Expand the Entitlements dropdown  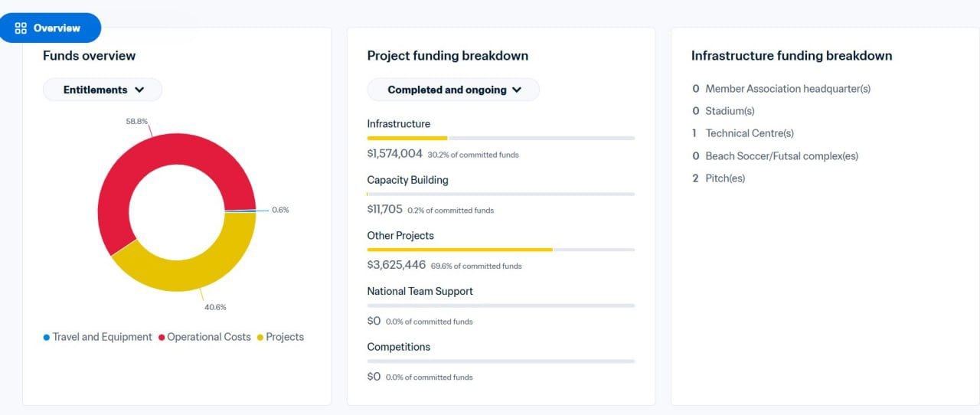point(103,90)
